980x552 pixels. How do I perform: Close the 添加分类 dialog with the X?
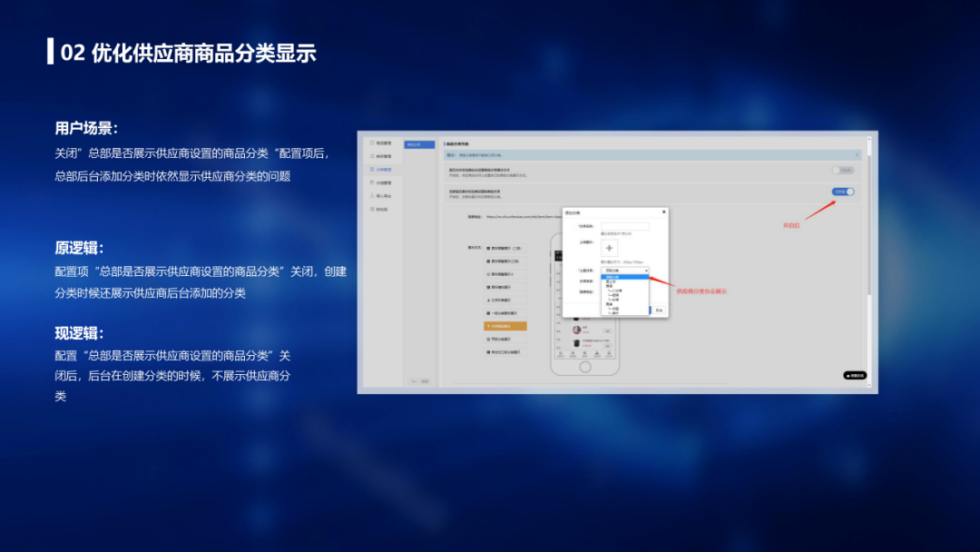pos(663,212)
